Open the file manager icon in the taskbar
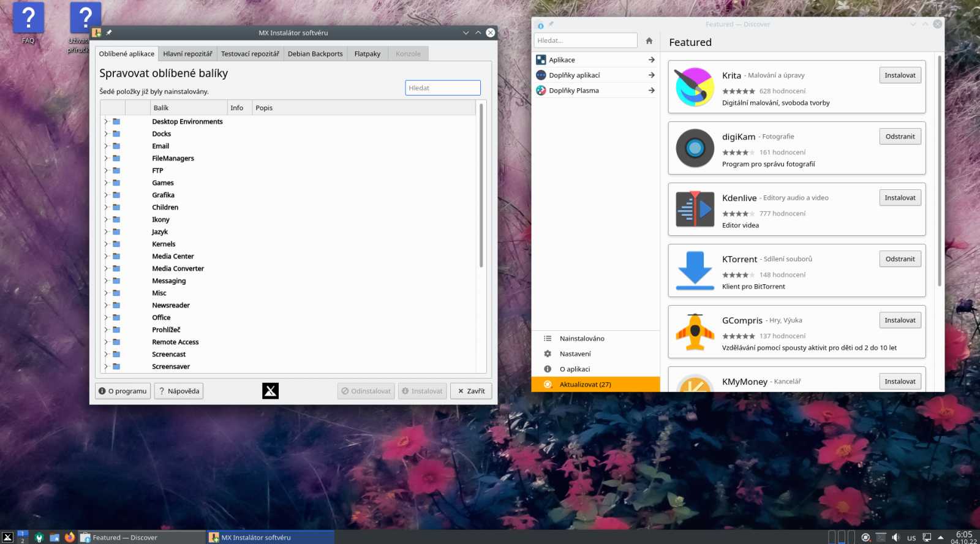Screen dimensions: 980x544 [x=55, y=537]
